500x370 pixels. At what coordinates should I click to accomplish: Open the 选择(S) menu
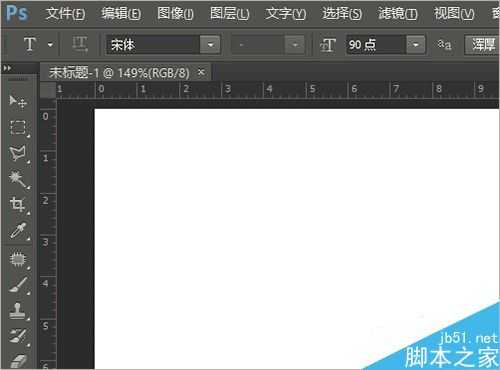pos(342,14)
